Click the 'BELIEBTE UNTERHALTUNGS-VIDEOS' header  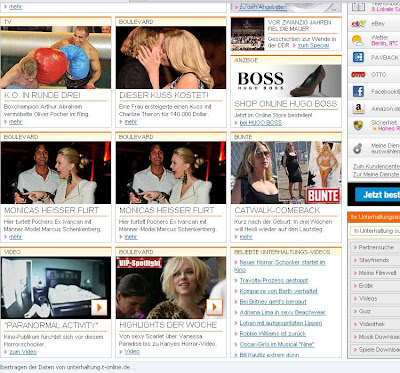pos(282,252)
